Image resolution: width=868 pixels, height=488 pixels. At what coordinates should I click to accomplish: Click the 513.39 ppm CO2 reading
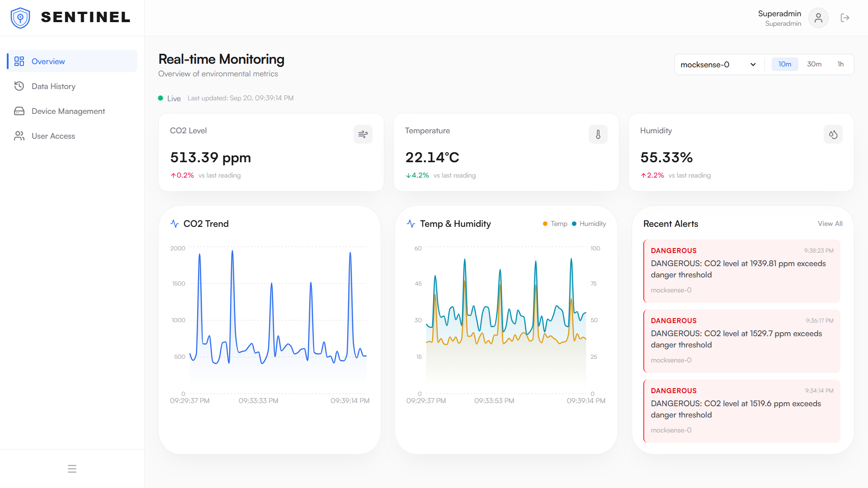point(211,157)
